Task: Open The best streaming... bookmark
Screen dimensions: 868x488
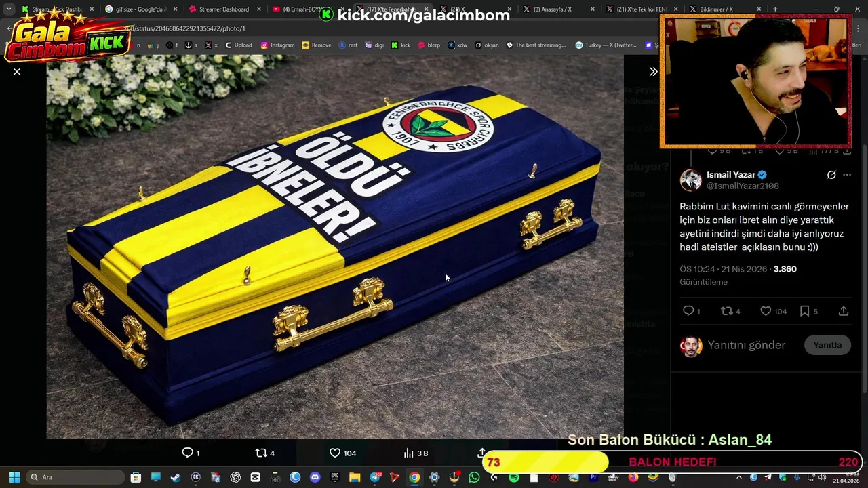Action: point(536,45)
